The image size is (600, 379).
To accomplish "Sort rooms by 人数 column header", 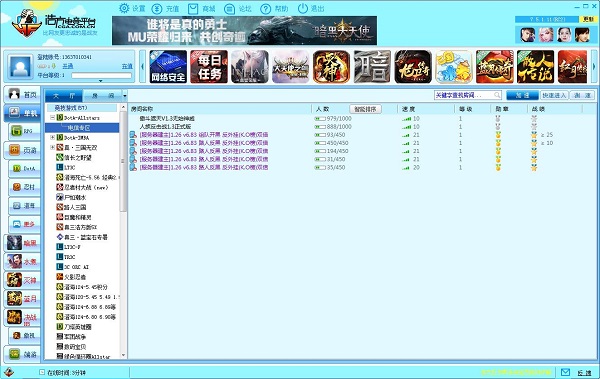I will tap(323, 109).
